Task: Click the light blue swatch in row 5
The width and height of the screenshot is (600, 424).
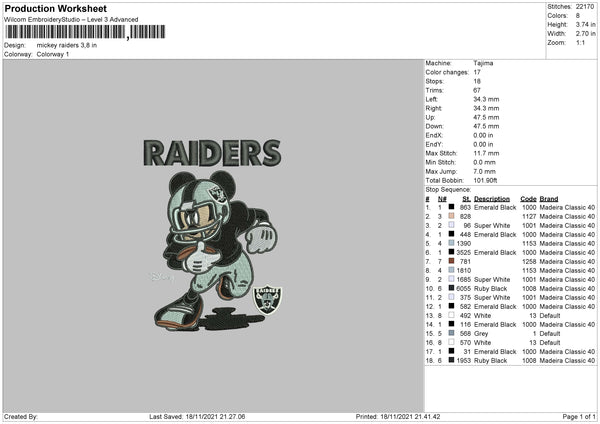Action: 452,243
